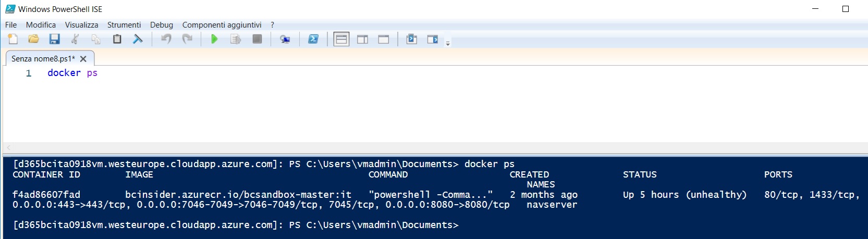Click the IMAGE column header in console
The image size is (868, 239).
click(139, 174)
